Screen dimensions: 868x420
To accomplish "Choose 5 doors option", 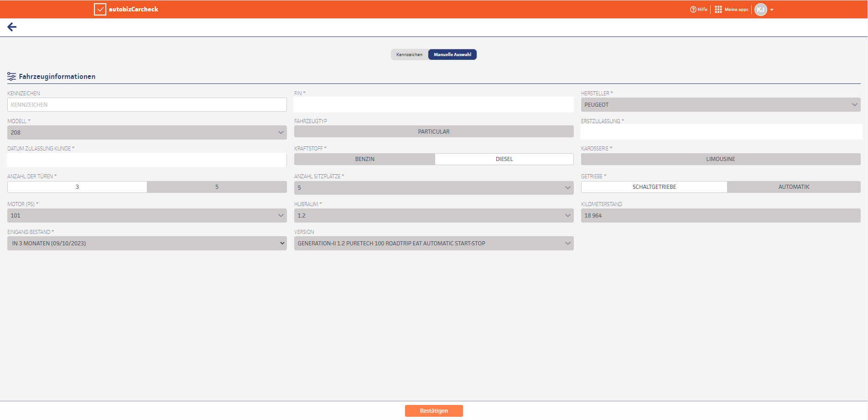I will tap(217, 187).
